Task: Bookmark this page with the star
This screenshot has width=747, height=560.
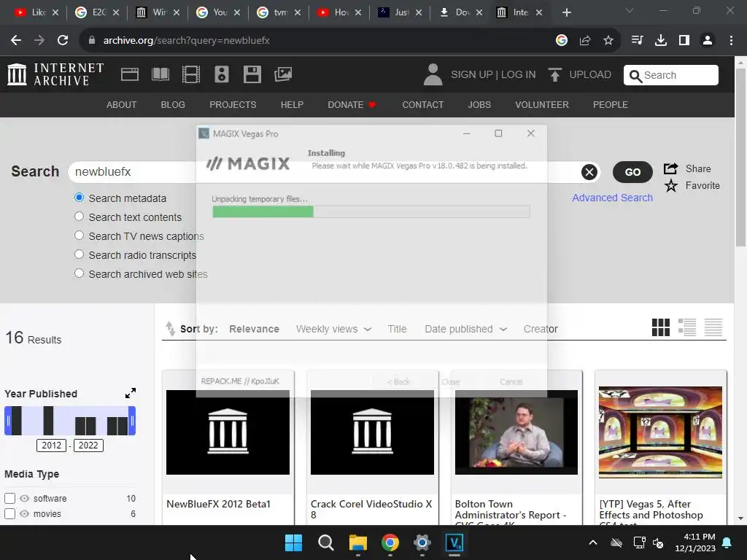Action: 608,41
